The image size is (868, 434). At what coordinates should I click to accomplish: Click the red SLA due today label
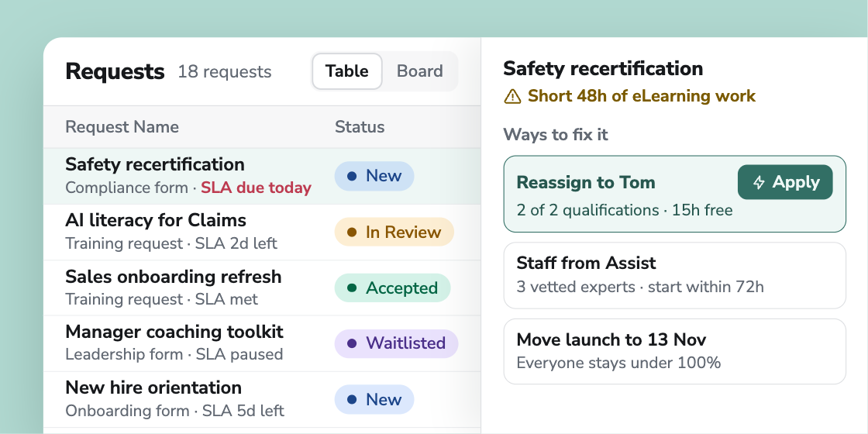pos(256,188)
